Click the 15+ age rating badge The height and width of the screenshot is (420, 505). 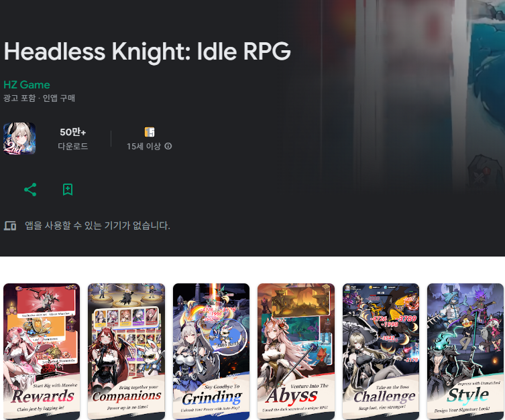coord(150,132)
